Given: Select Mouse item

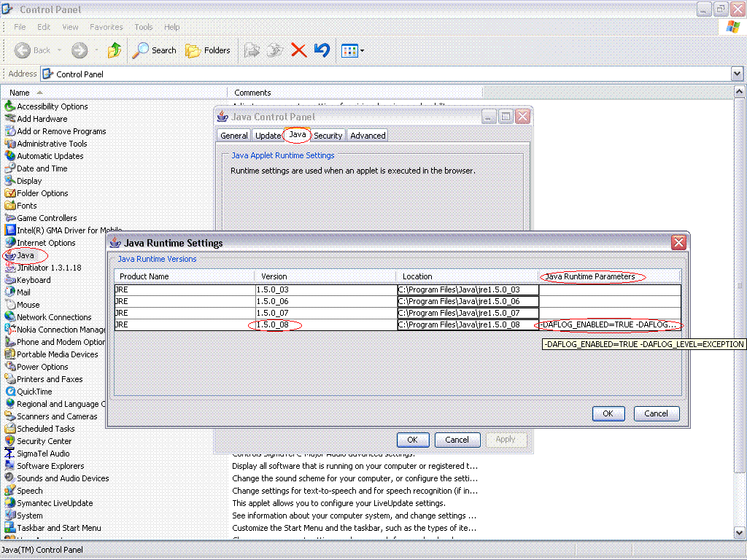Looking at the screenshot, I should [23, 305].
